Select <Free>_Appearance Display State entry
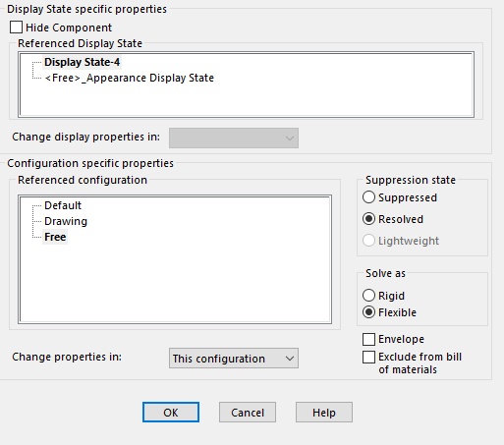Image resolution: width=504 pixels, height=445 pixels. (129, 78)
